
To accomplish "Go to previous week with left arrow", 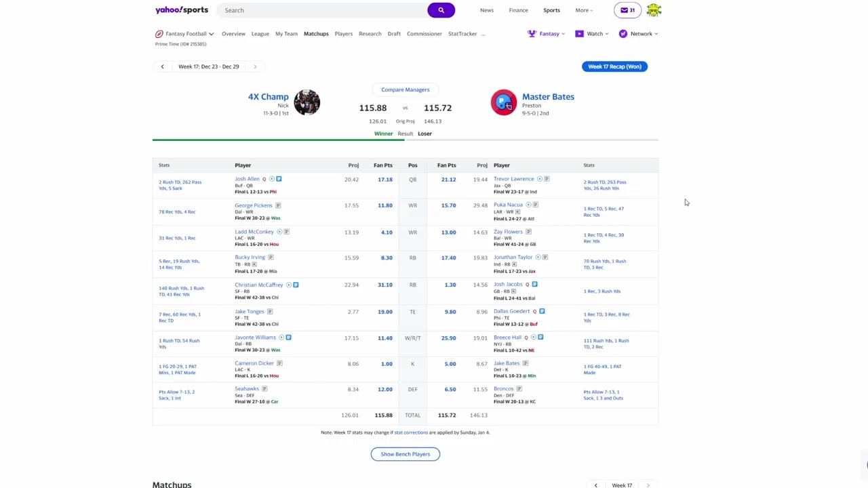I will pos(162,66).
